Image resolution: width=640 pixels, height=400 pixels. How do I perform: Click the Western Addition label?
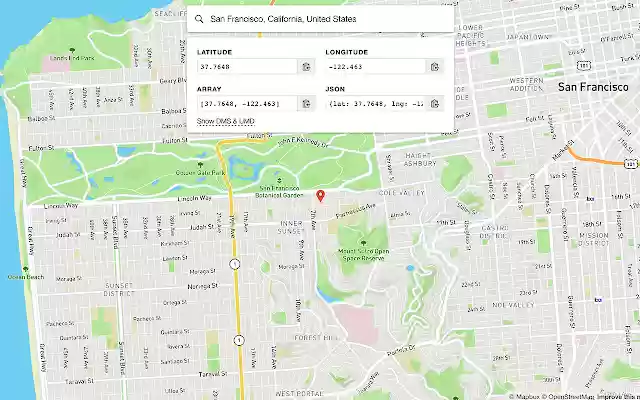click(x=527, y=84)
